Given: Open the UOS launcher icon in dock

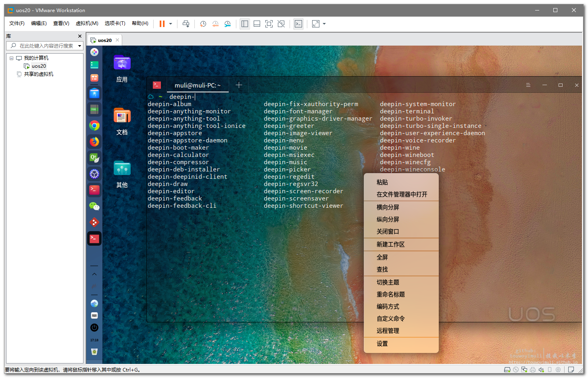Looking at the screenshot, I should [94, 52].
